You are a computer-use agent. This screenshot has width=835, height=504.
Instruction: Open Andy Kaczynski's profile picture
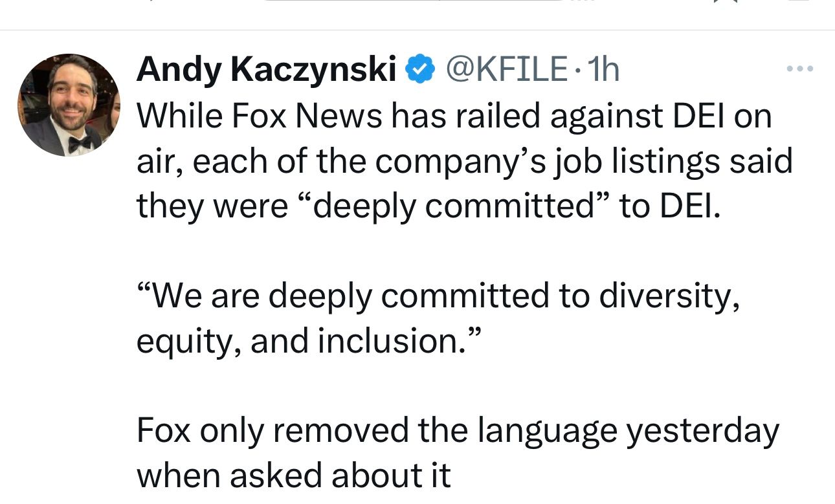[69, 105]
